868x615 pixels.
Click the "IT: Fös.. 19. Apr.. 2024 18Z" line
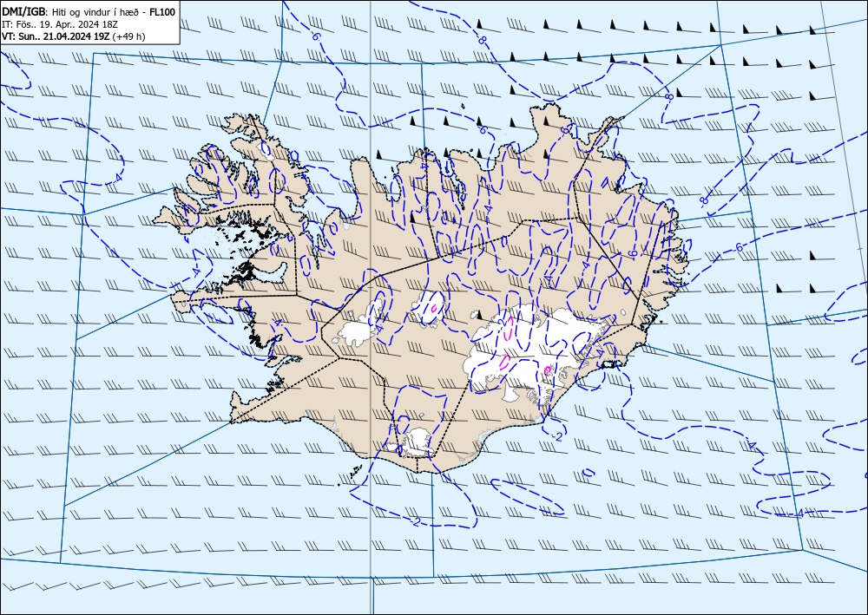point(59,24)
